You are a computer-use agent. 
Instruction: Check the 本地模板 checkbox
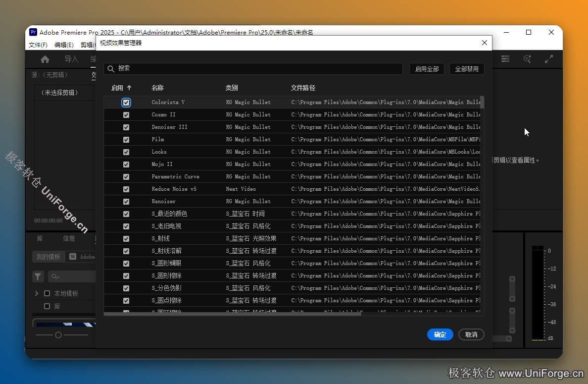[47, 293]
